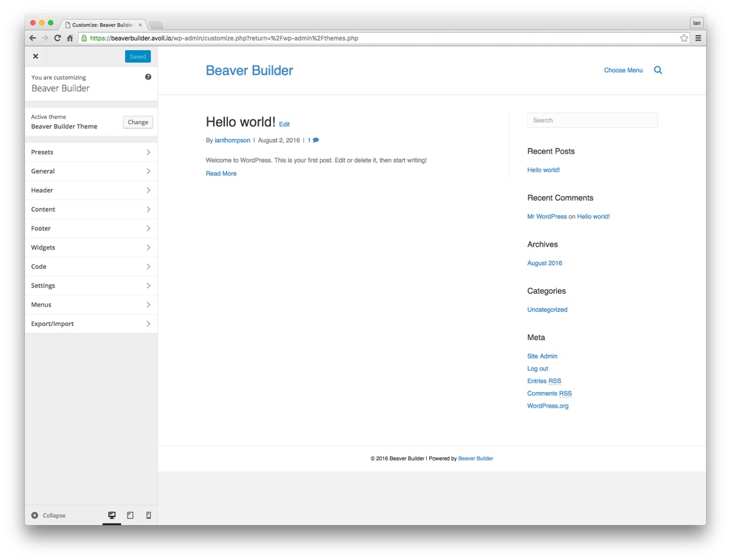Click the Choose Menu link
Image resolution: width=731 pixels, height=560 pixels.
pos(624,70)
